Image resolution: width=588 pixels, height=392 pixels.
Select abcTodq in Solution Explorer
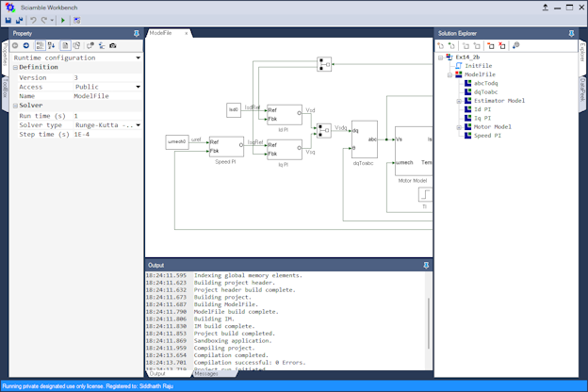click(x=485, y=83)
